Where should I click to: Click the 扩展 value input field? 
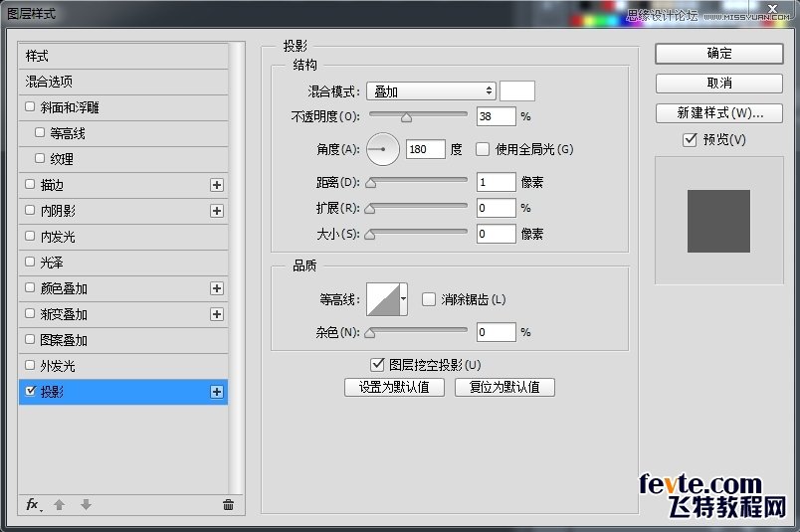pos(496,208)
